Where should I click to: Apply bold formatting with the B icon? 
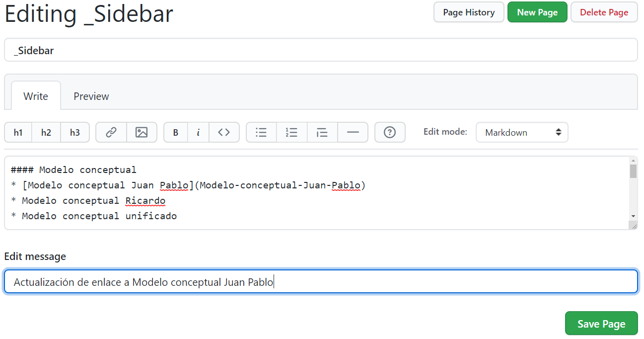coord(175,132)
